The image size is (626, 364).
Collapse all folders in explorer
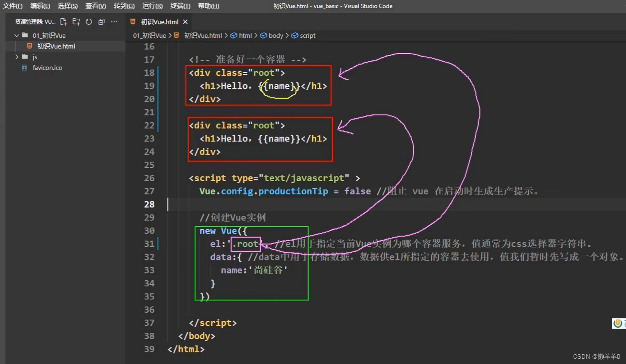tap(102, 22)
